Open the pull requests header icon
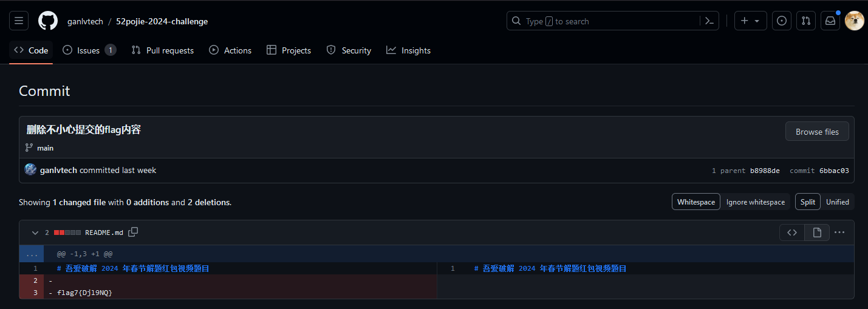Viewport: 868px width, 309px height. point(806,21)
